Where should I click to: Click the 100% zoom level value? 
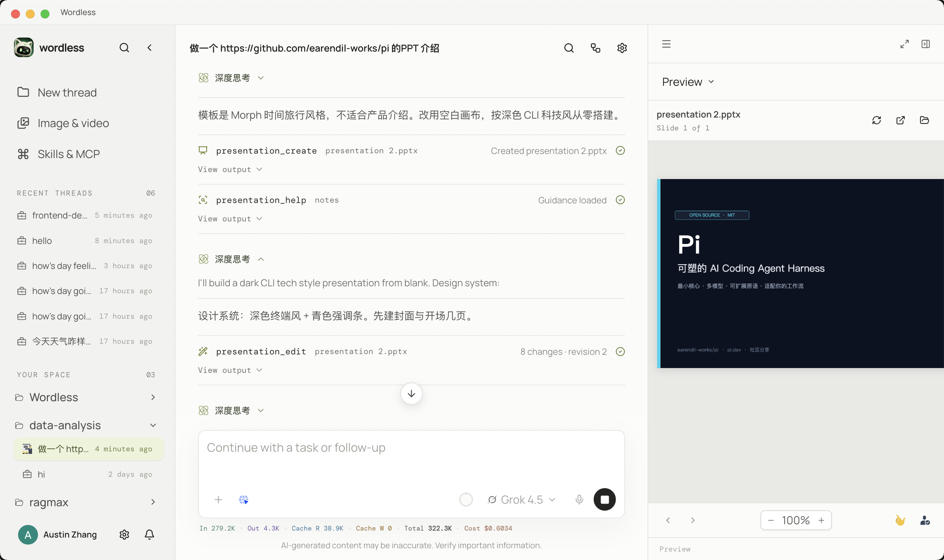point(796,520)
